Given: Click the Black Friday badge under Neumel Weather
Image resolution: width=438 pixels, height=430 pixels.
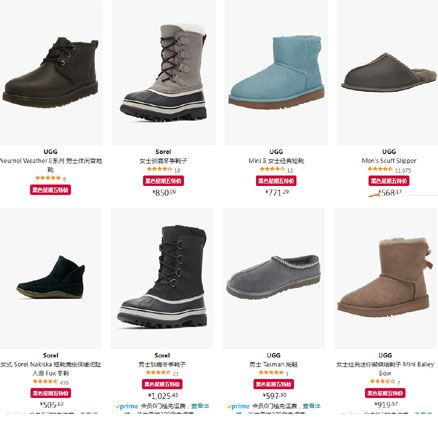Looking at the screenshot, I should [50, 190].
